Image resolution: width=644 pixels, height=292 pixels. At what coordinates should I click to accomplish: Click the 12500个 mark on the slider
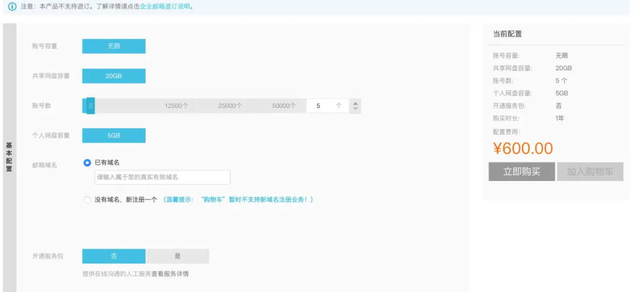click(x=176, y=106)
